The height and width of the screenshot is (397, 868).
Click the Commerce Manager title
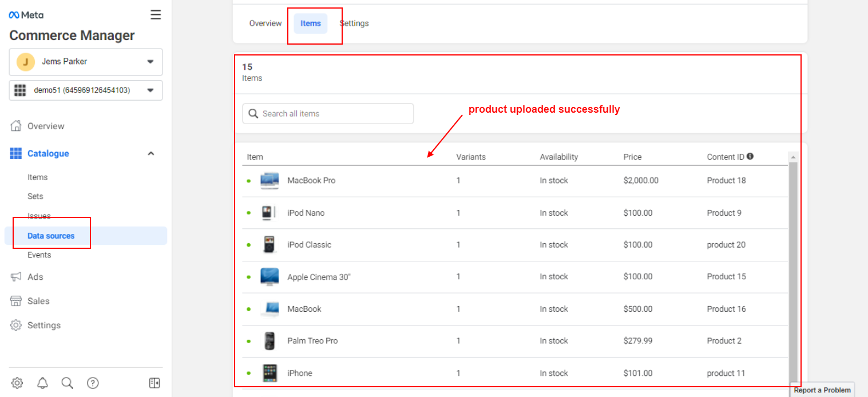[x=72, y=35]
